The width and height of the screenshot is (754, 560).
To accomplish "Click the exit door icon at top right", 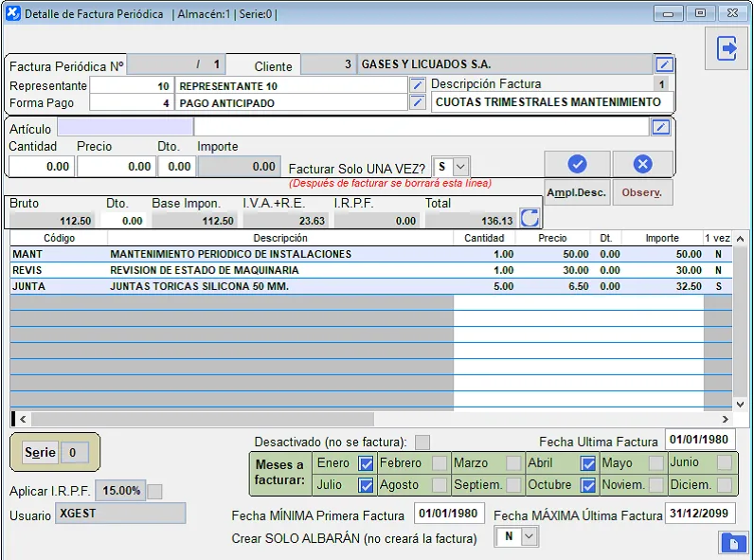I will (x=727, y=48).
